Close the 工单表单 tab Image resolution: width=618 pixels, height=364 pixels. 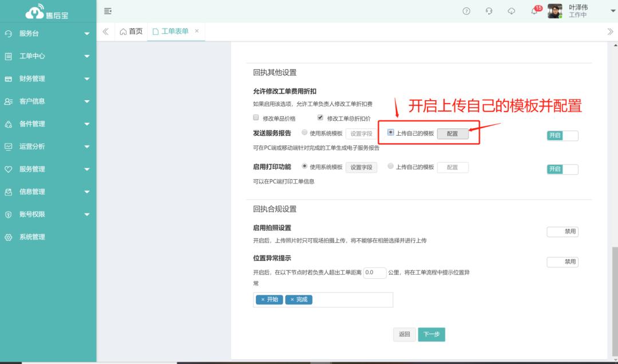(197, 31)
